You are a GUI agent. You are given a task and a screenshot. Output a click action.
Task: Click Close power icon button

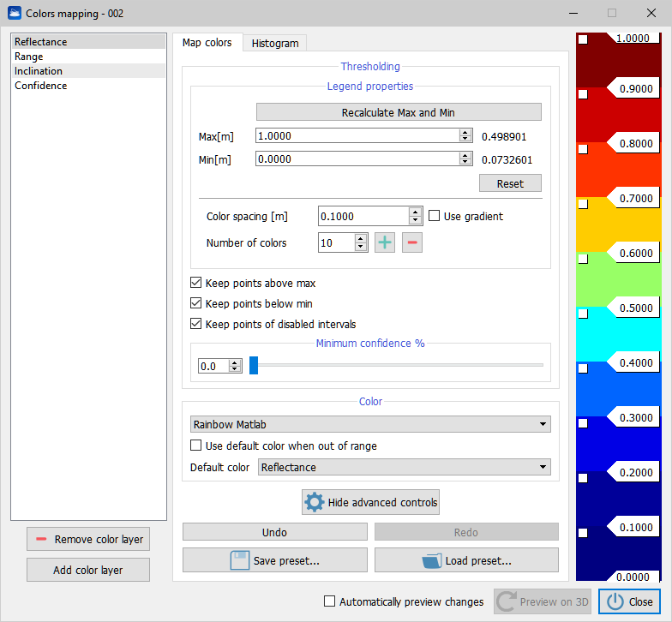pyautogui.click(x=629, y=601)
